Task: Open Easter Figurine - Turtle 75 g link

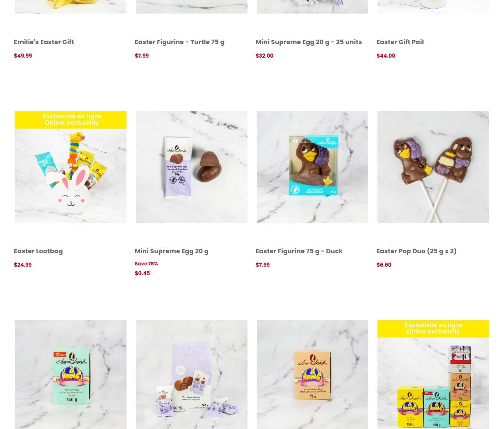Action: 179,42
